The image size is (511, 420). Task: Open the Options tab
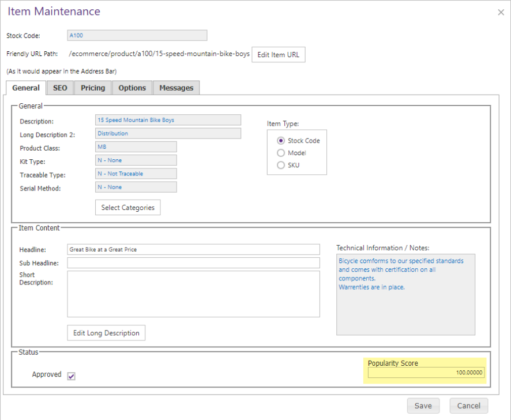[132, 88]
